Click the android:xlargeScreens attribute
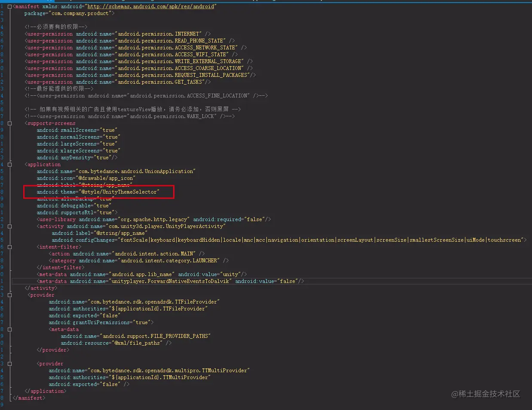 [78, 151]
